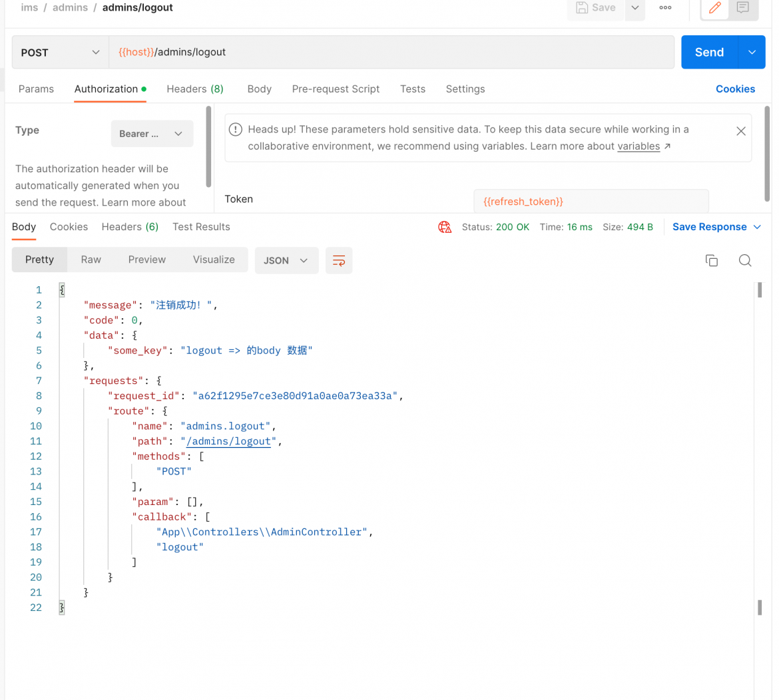Screen dimensions: 779x700
Task: Click the Save button
Action: [x=596, y=8]
